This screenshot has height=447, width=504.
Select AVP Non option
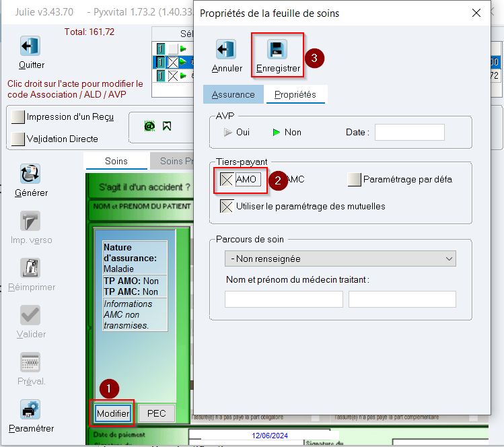(x=276, y=132)
